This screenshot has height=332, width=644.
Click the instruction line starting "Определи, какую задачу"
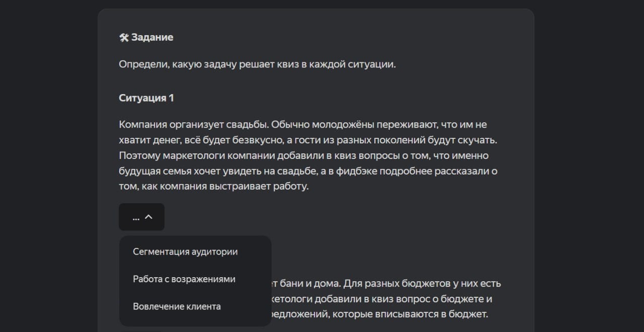pos(257,65)
